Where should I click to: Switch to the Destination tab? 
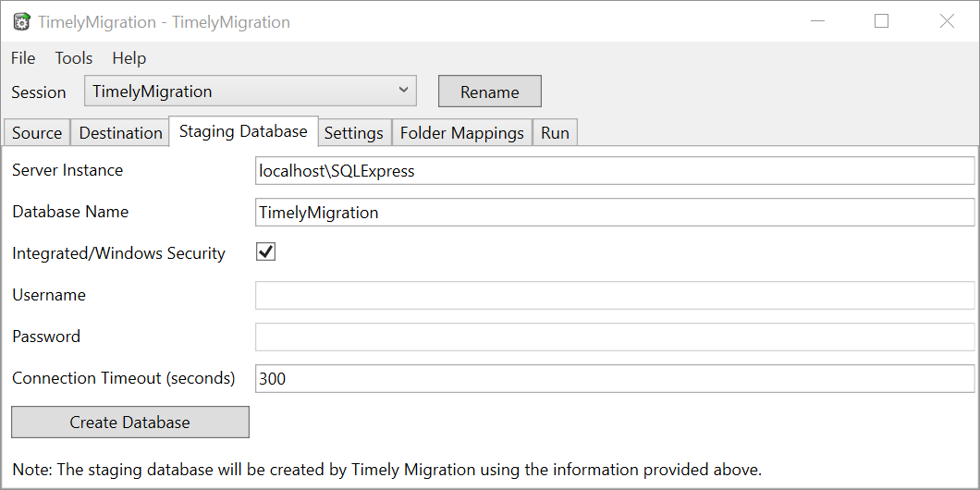120,132
